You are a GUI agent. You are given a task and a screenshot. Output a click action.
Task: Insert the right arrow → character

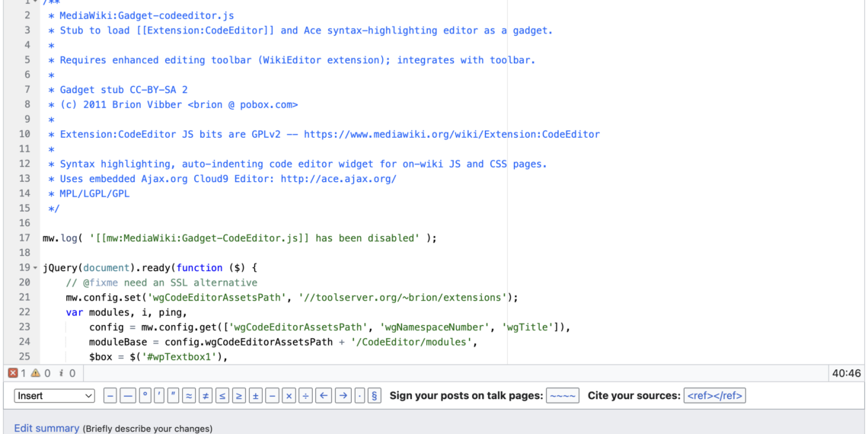point(343,396)
